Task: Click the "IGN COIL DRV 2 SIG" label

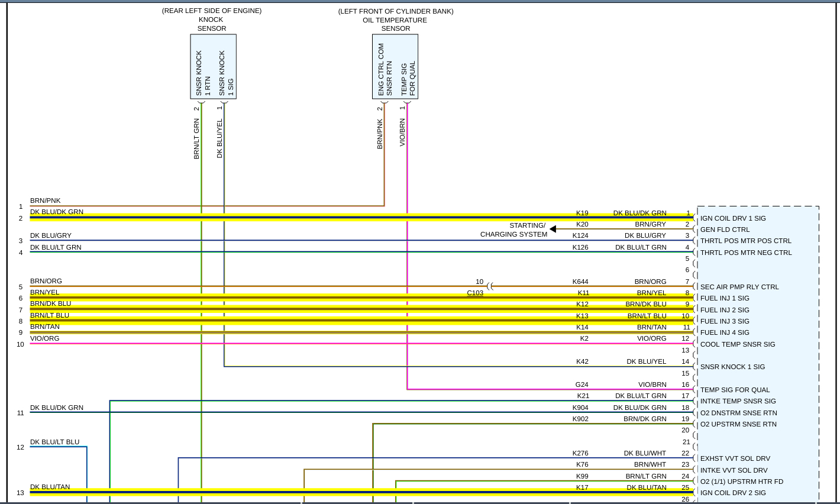Action: point(733,493)
